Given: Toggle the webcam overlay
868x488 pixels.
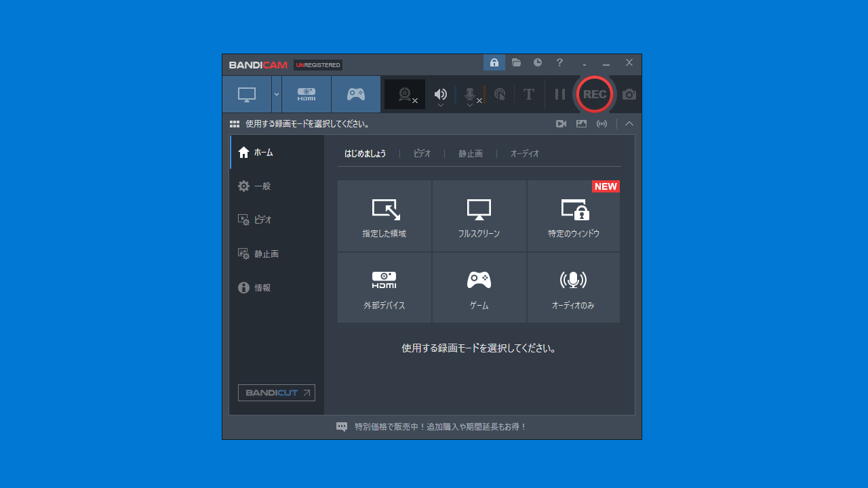Looking at the screenshot, I should tap(405, 94).
